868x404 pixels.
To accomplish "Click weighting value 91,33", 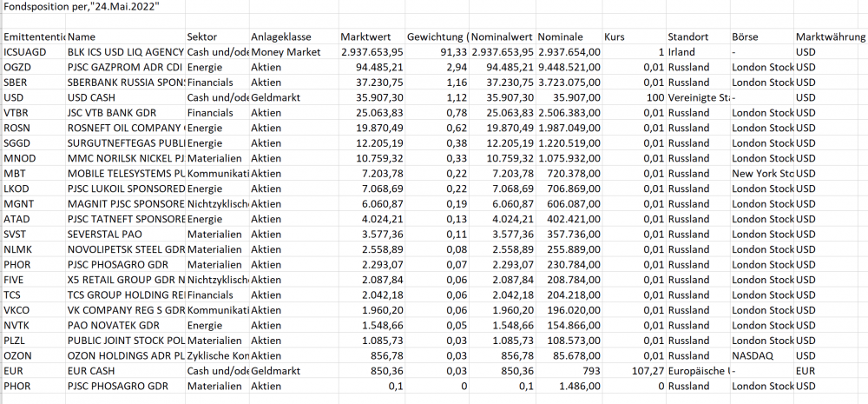I will pos(437,52).
